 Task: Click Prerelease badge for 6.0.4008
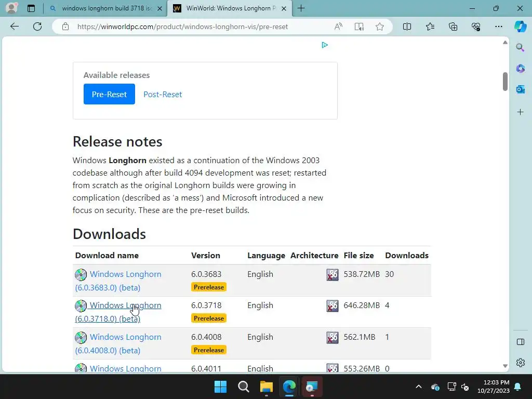[x=209, y=350]
